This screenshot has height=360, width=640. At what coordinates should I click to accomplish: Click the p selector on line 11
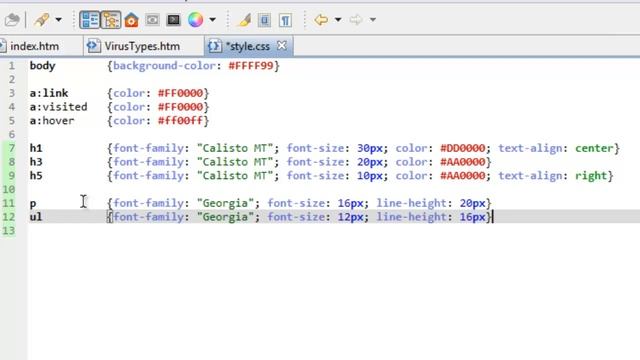pyautogui.click(x=33, y=203)
